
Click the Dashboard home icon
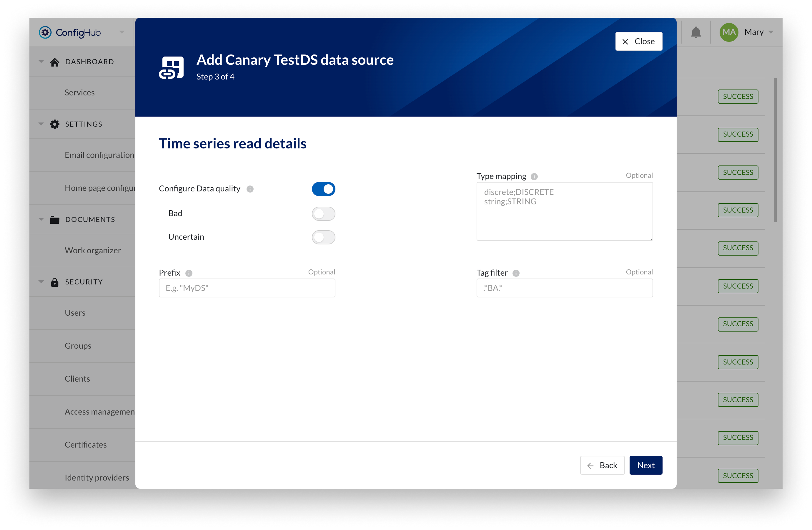tap(55, 62)
